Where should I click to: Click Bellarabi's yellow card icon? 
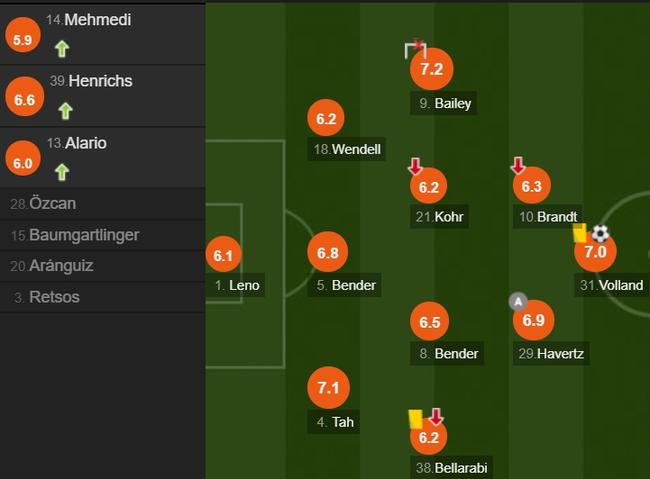(416, 419)
